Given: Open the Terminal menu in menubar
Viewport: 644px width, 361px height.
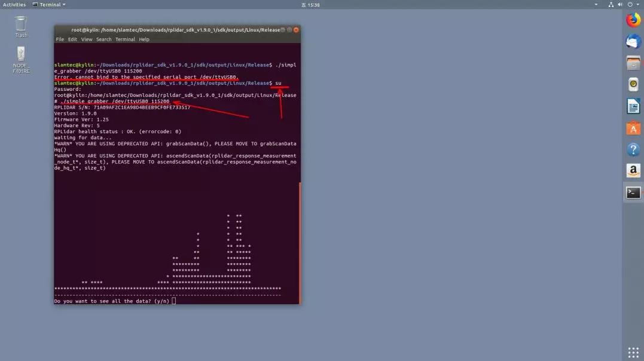Looking at the screenshot, I should (125, 39).
